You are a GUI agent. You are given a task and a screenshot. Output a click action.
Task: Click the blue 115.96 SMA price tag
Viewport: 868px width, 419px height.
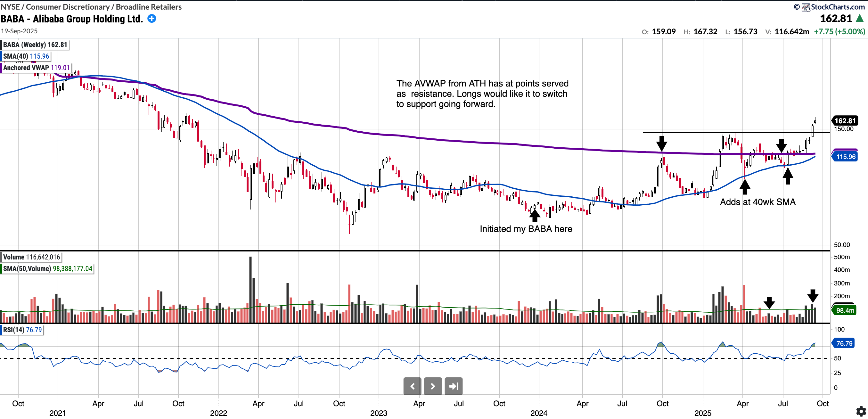point(846,156)
